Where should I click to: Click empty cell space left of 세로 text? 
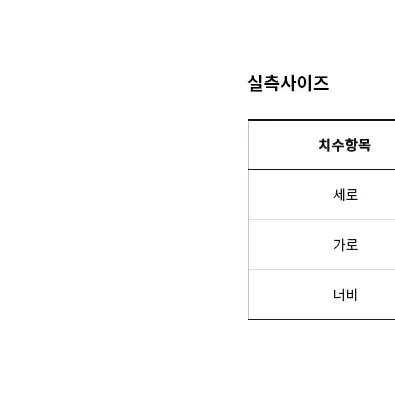click(x=290, y=195)
